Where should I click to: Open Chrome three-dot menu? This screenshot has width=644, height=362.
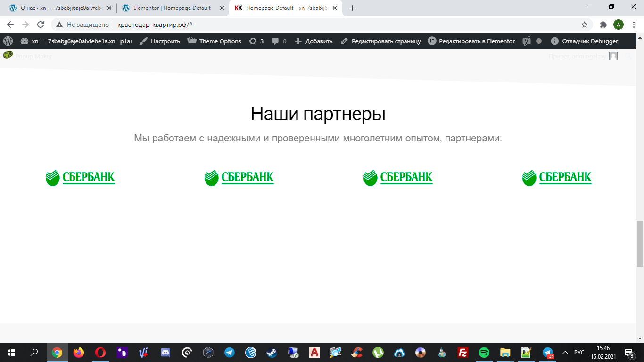pos(634,25)
